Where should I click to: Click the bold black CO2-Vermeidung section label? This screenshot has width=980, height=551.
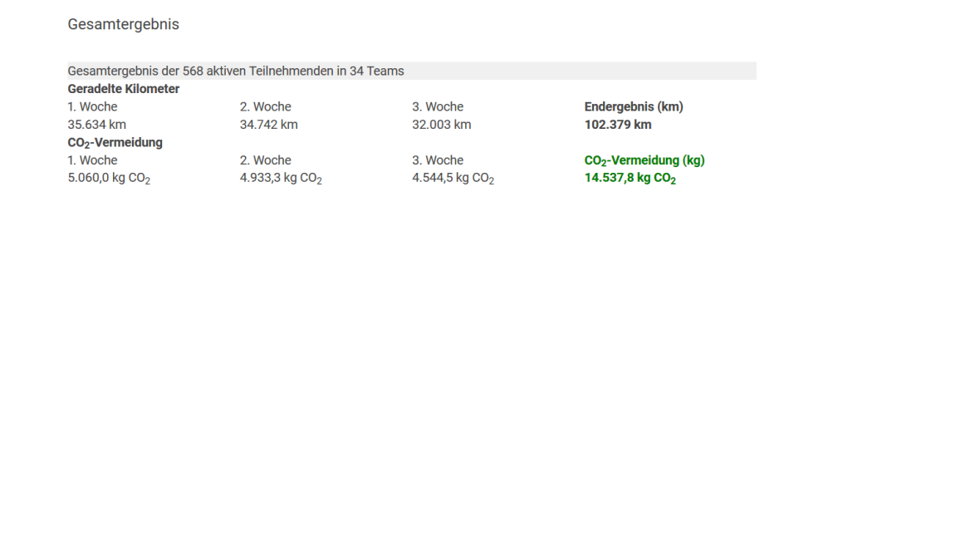click(x=115, y=143)
